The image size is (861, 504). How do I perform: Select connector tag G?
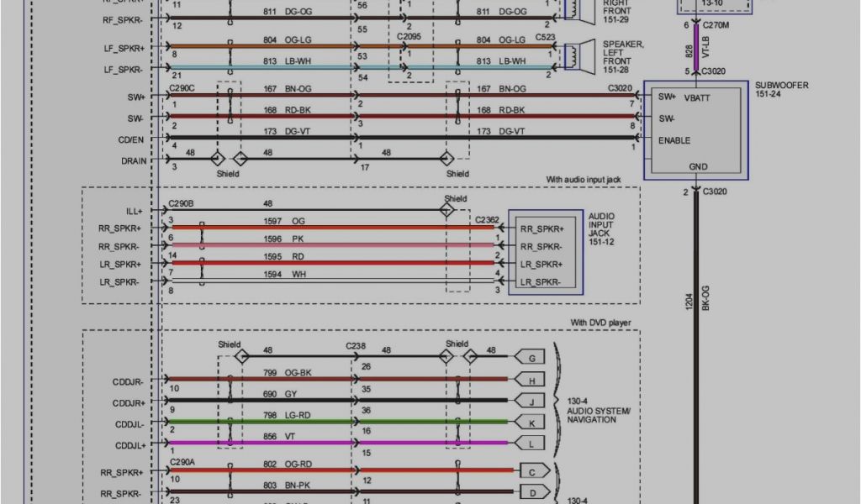(531, 358)
